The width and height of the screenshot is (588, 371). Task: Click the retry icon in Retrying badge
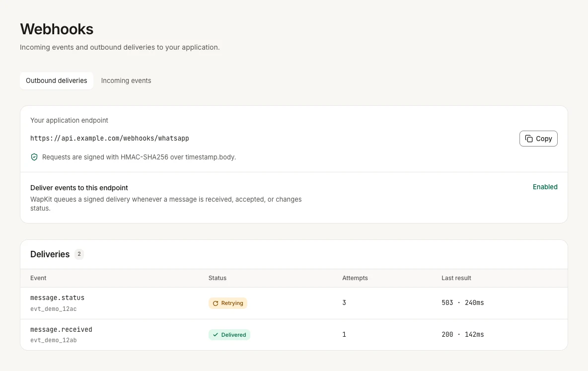tap(216, 303)
